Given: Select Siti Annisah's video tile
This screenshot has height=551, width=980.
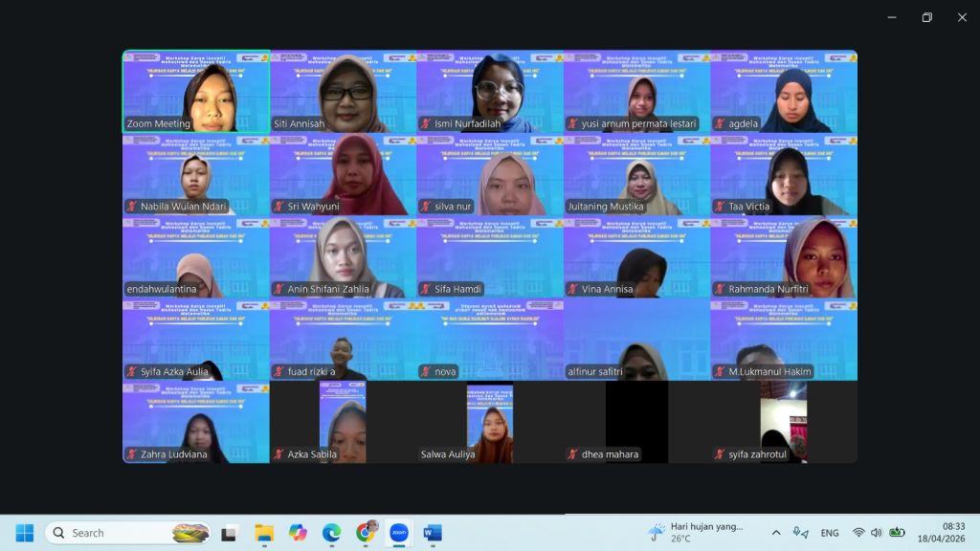Looking at the screenshot, I should point(343,91).
